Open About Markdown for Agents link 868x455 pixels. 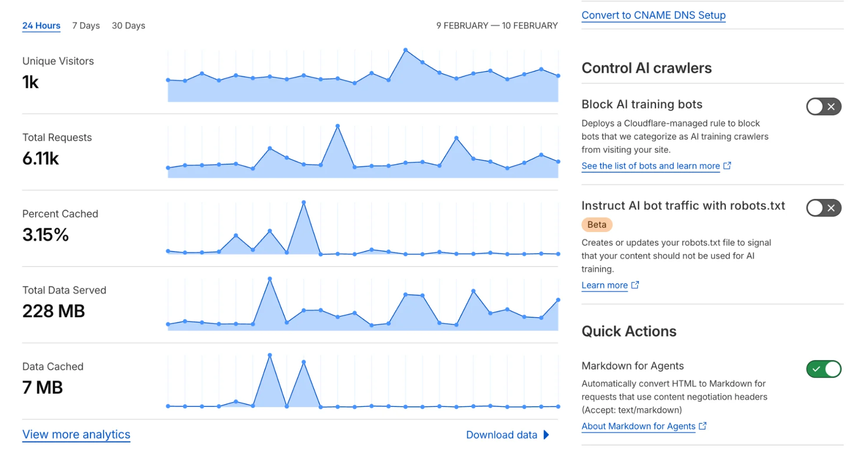(638, 426)
